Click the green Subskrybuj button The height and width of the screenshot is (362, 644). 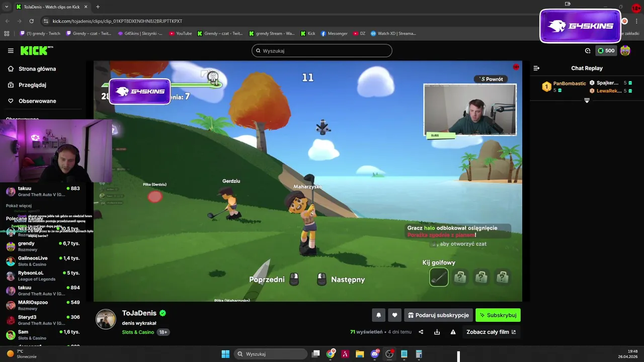498,315
